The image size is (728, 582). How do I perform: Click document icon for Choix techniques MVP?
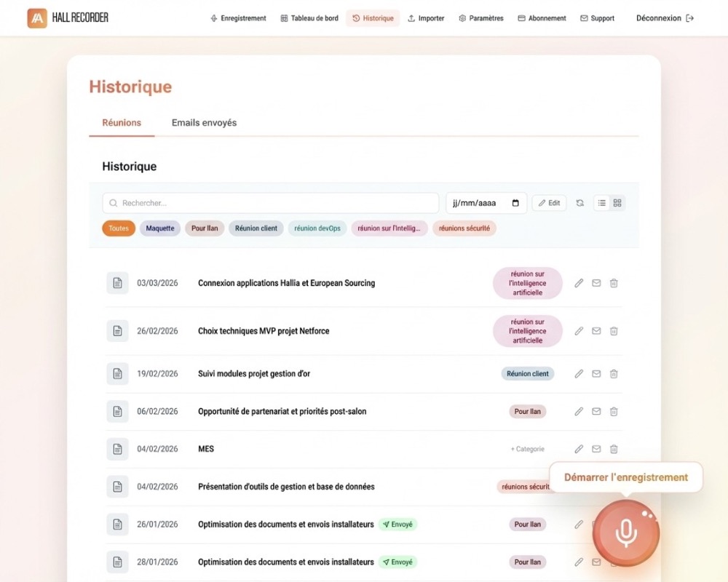117,331
